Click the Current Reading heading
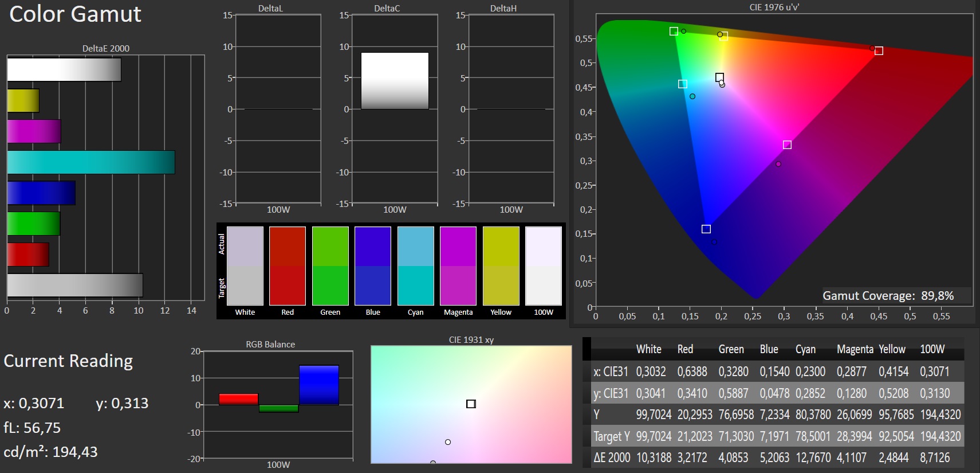980x473 pixels. click(x=68, y=361)
